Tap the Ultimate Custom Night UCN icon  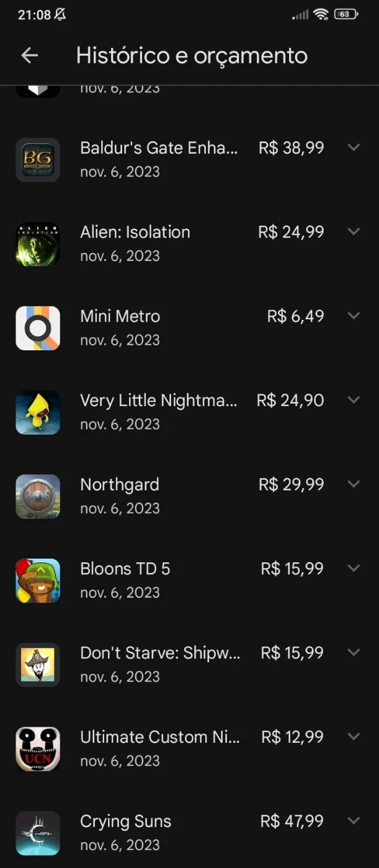tap(38, 749)
